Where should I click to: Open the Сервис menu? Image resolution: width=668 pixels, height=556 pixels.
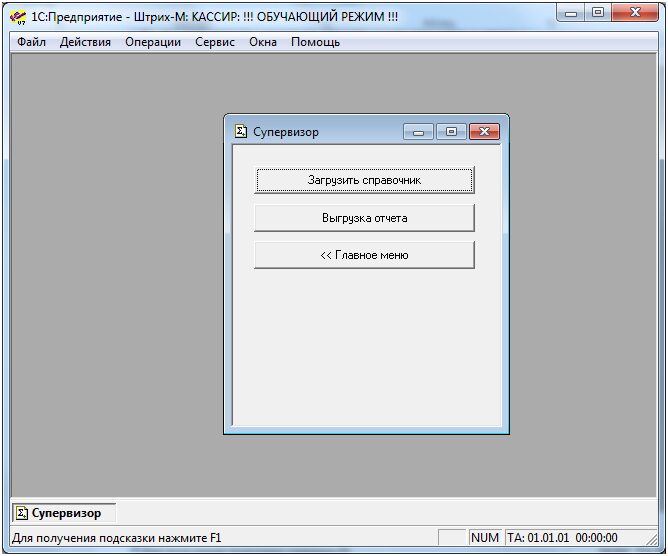(x=215, y=42)
